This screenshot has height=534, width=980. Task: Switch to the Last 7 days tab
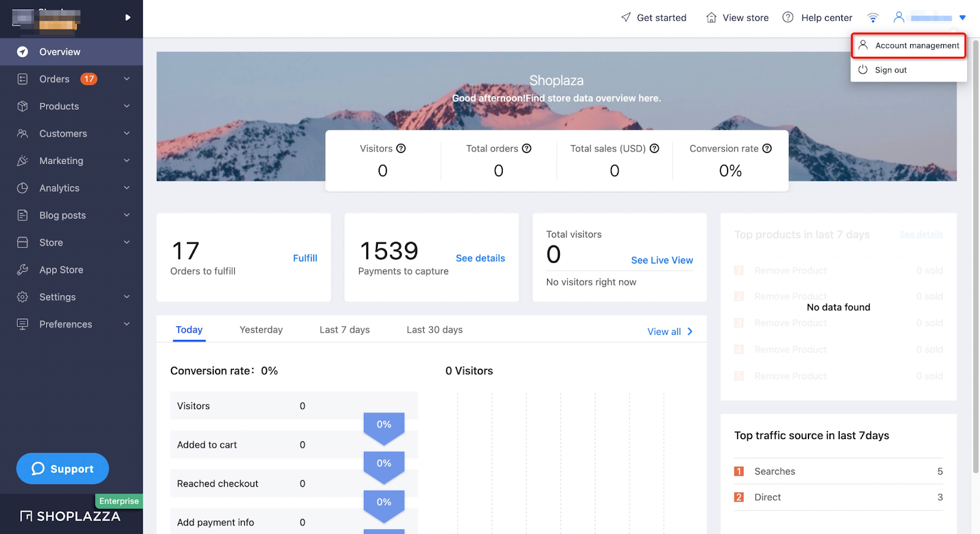(345, 330)
